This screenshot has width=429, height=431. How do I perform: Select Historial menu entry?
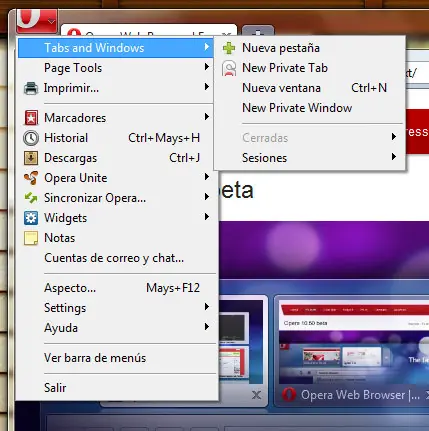click(x=116, y=138)
